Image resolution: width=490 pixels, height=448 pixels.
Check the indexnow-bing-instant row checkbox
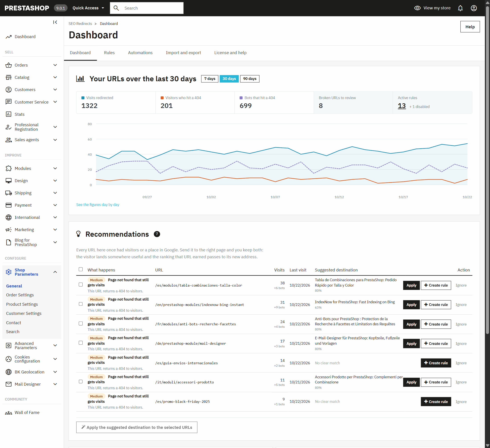81,304
